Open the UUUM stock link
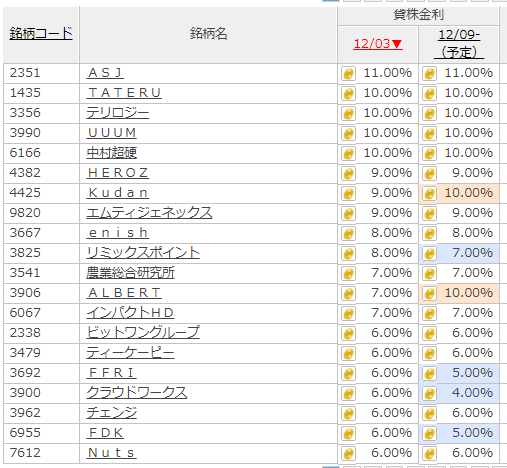 pos(111,133)
